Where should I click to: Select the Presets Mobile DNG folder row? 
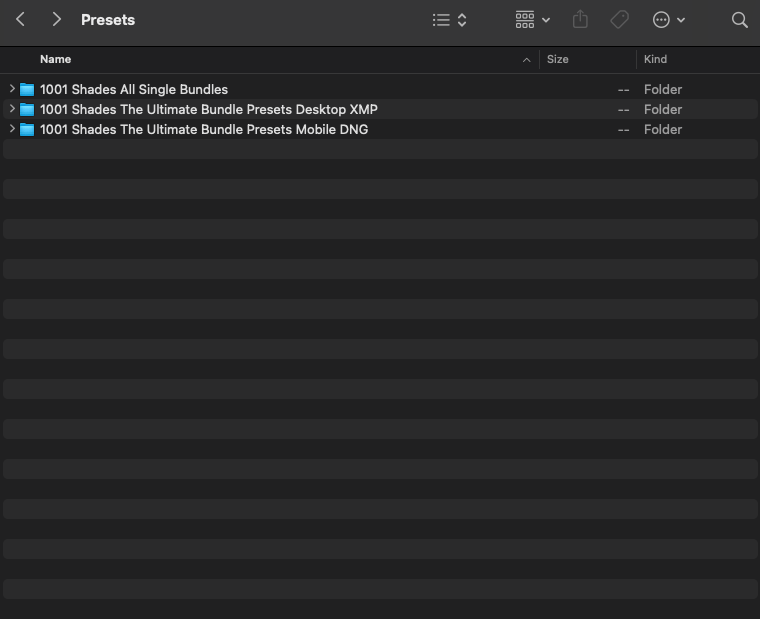pos(204,129)
